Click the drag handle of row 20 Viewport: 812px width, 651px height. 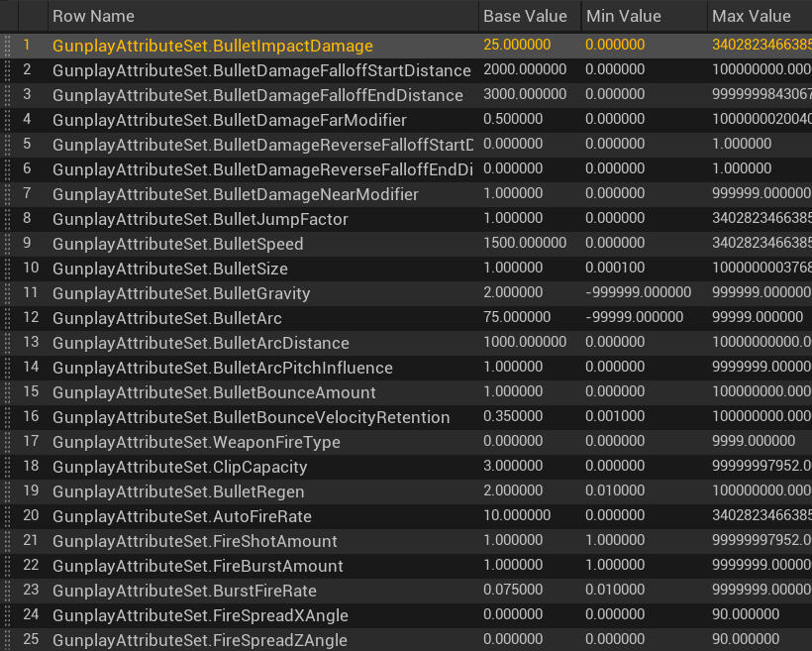pyautogui.click(x=7, y=517)
